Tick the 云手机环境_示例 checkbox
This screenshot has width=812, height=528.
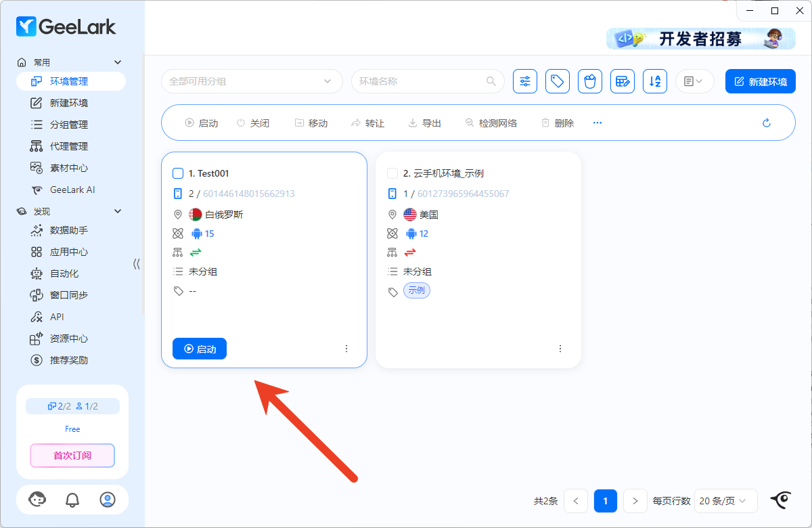(392, 173)
